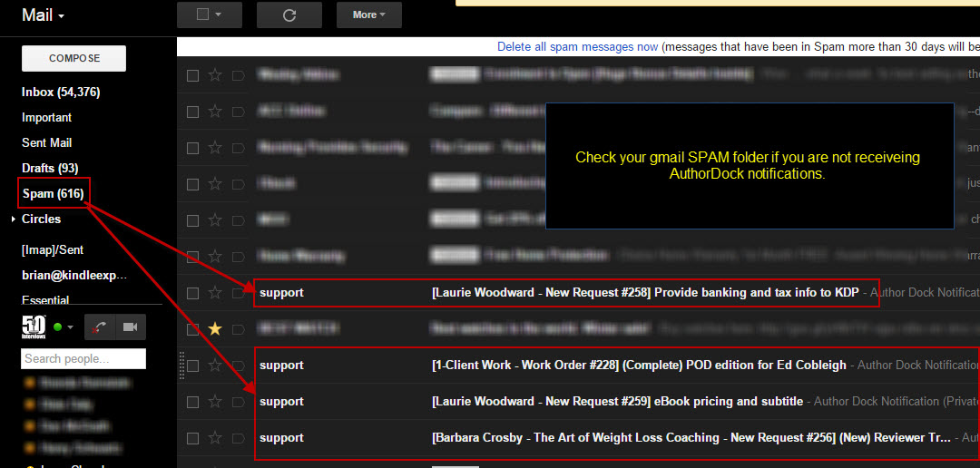
Task: Tick the checkbox for New Request #256
Action: (x=193, y=438)
